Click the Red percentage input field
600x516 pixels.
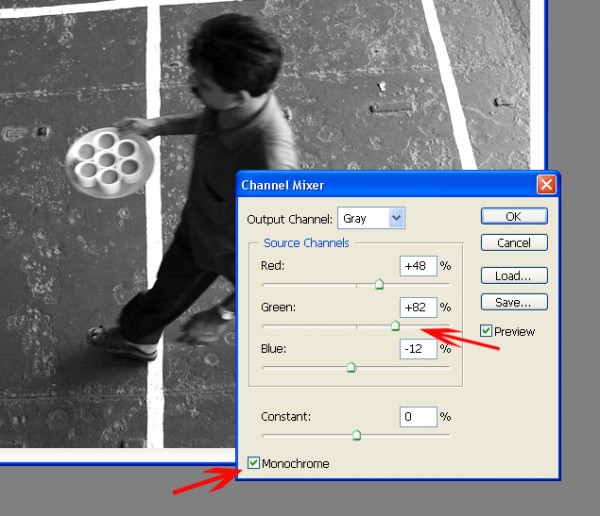[x=417, y=266]
